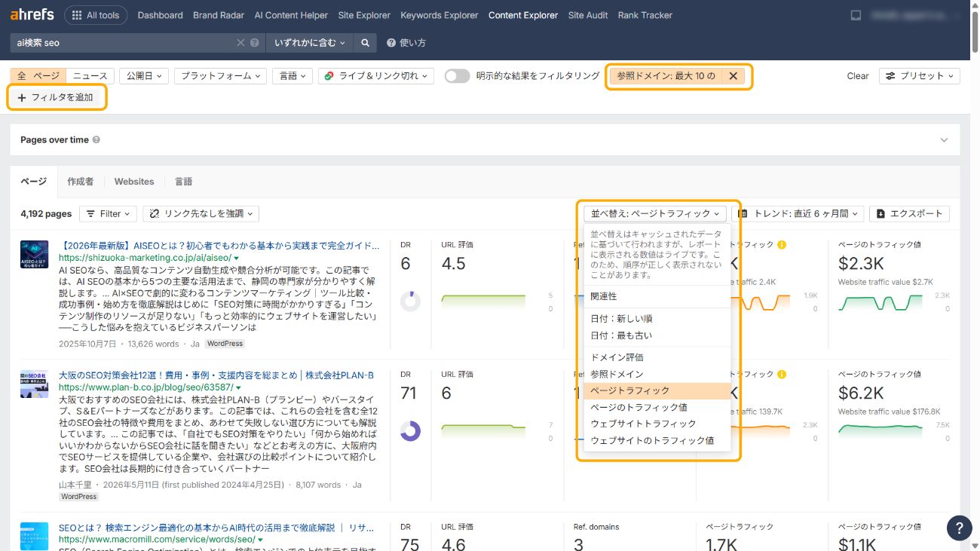Viewport: 980px width, 551px height.
Task: Open the 大阪のSEO対策会社12選 article title
Action: 216,375
